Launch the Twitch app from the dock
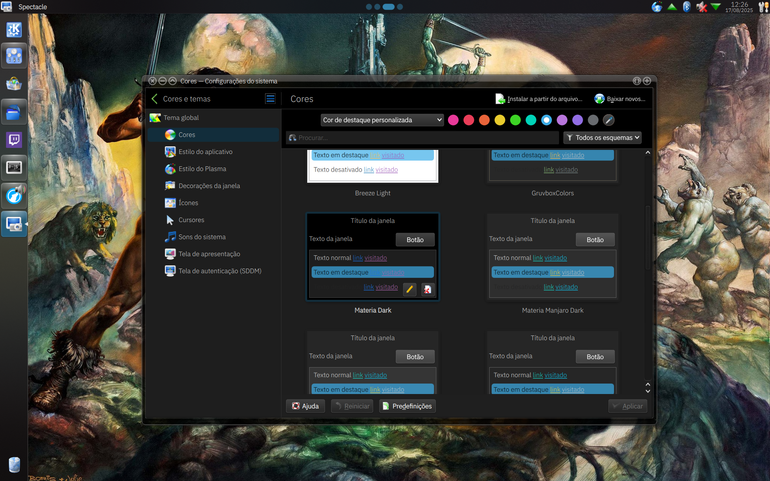The image size is (770, 481). (x=14, y=140)
